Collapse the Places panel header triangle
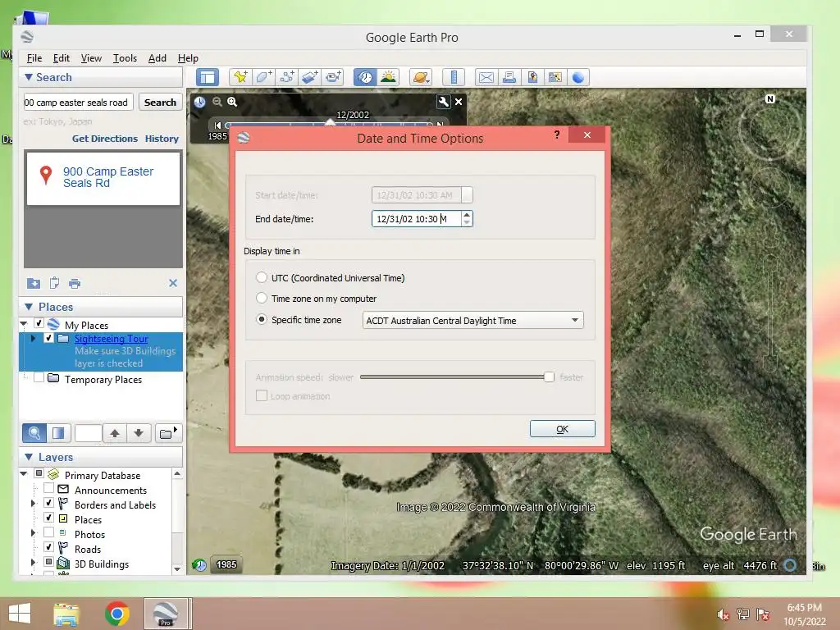Image resolution: width=840 pixels, height=630 pixels. (29, 307)
